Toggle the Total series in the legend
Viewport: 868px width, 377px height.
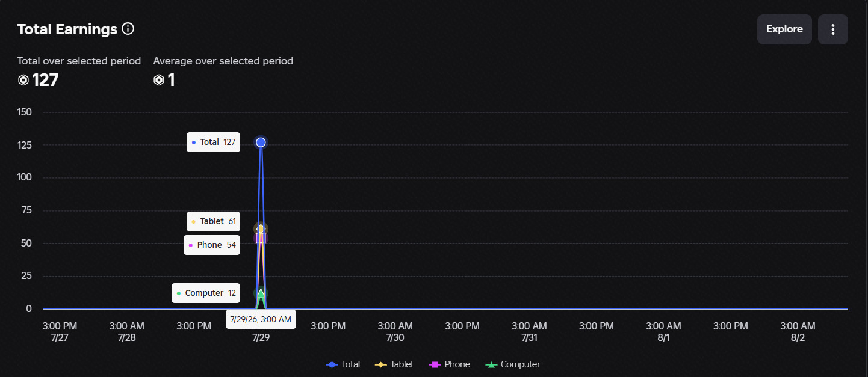(x=343, y=364)
